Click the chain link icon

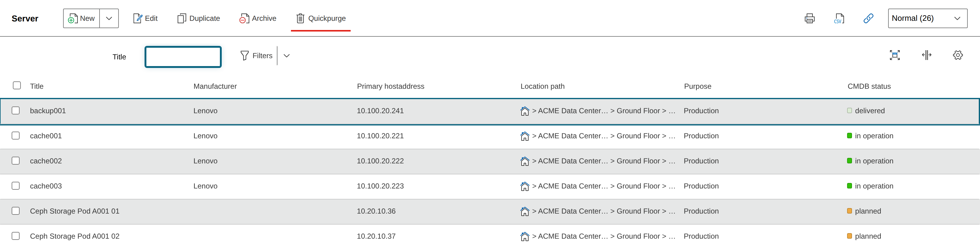click(868, 18)
